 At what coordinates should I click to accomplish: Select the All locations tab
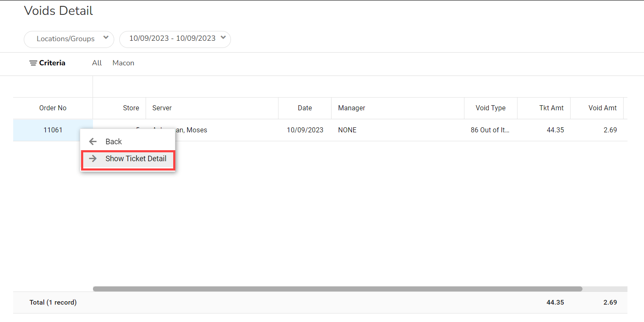(97, 63)
